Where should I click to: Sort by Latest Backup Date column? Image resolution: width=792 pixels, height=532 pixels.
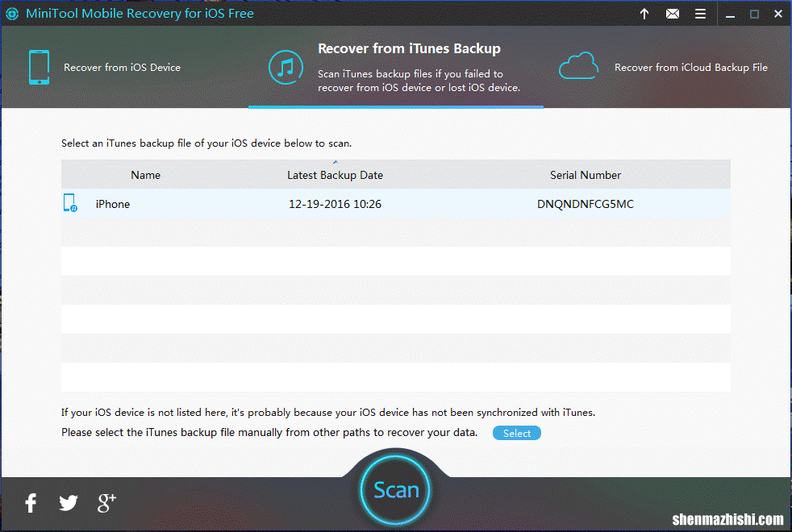335,175
